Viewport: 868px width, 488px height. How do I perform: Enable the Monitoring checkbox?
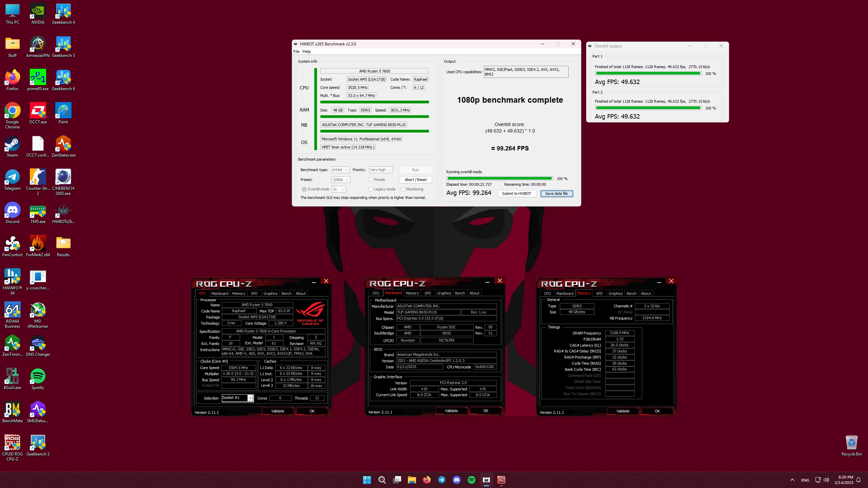coord(403,189)
